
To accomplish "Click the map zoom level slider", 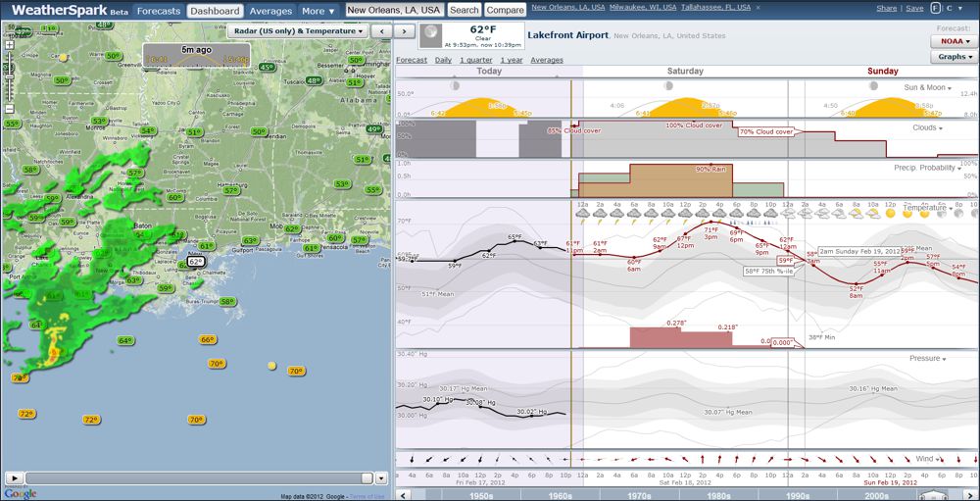I will tap(10, 76).
